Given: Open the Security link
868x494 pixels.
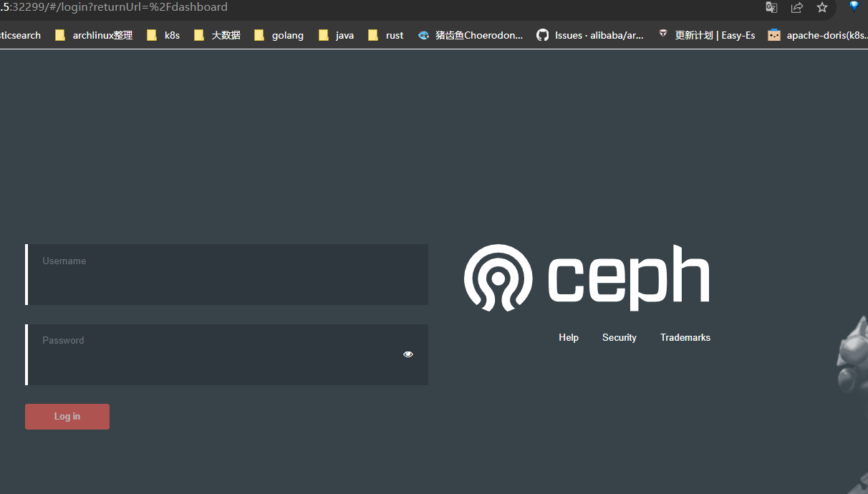Looking at the screenshot, I should pyautogui.click(x=619, y=337).
